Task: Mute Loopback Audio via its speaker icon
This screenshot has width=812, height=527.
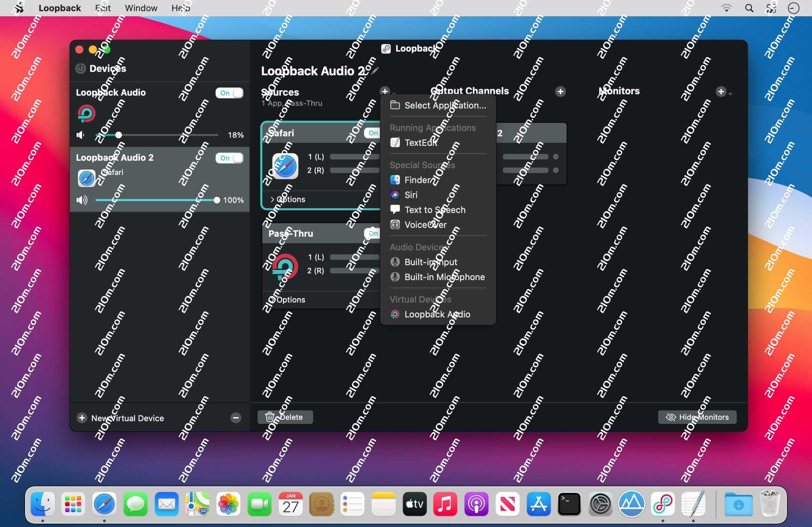Action: 81,135
